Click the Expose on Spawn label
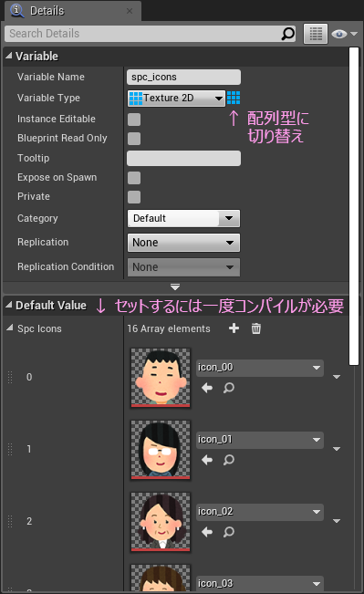 57,177
